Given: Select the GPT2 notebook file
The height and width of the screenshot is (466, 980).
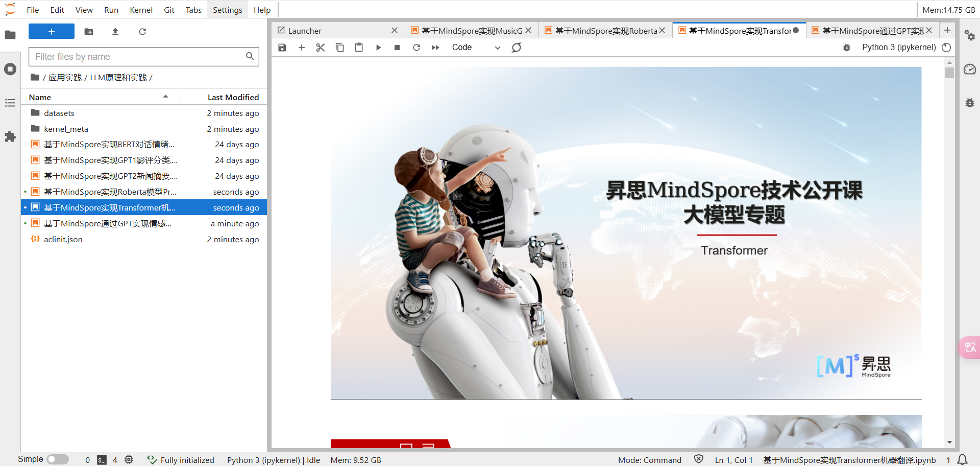Looking at the screenshot, I should point(144,176).
